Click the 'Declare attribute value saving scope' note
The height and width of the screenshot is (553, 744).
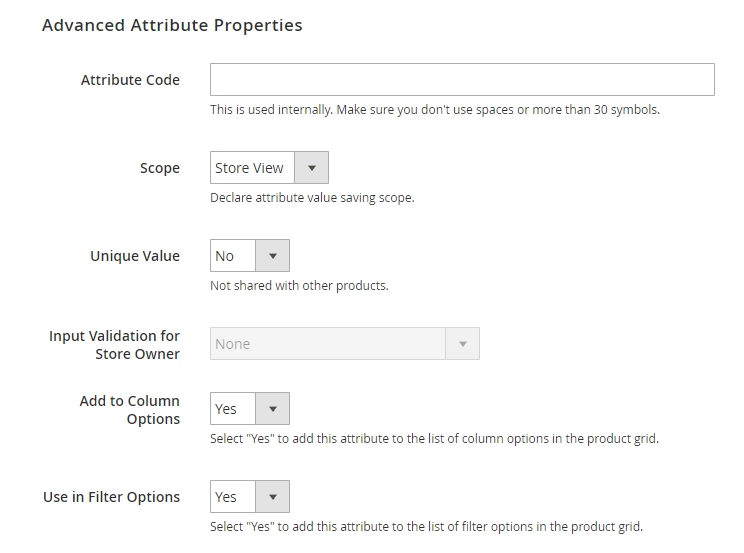pyautogui.click(x=312, y=197)
